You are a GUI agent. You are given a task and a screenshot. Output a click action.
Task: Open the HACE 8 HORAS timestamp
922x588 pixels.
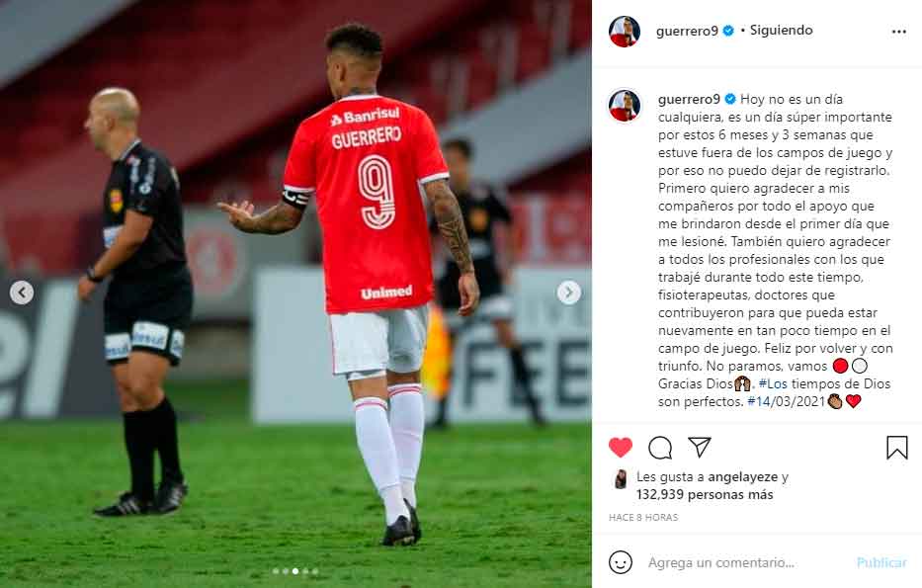(x=643, y=518)
